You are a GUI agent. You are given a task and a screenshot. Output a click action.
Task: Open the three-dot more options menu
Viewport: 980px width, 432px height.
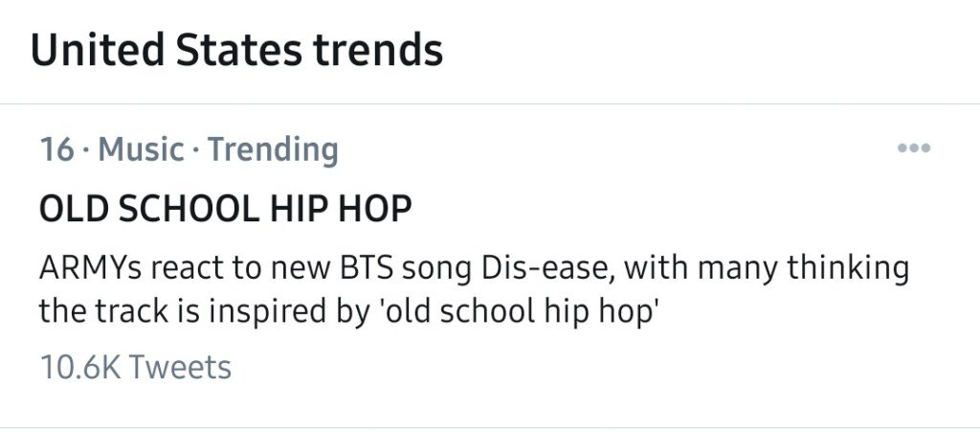914,149
